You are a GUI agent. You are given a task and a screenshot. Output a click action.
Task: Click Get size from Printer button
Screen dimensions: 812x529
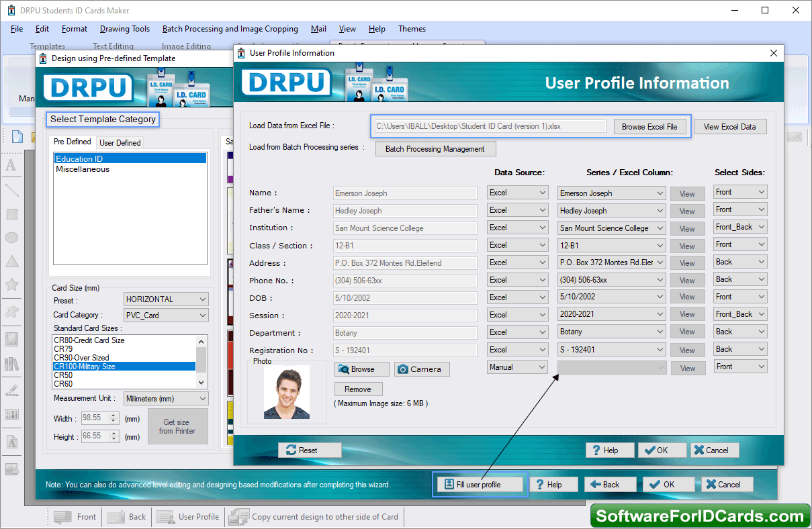[178, 427]
